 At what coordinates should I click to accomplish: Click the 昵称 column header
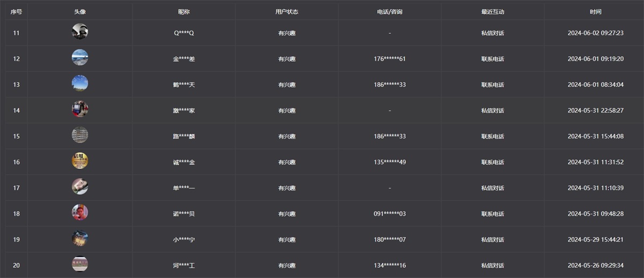point(184,12)
